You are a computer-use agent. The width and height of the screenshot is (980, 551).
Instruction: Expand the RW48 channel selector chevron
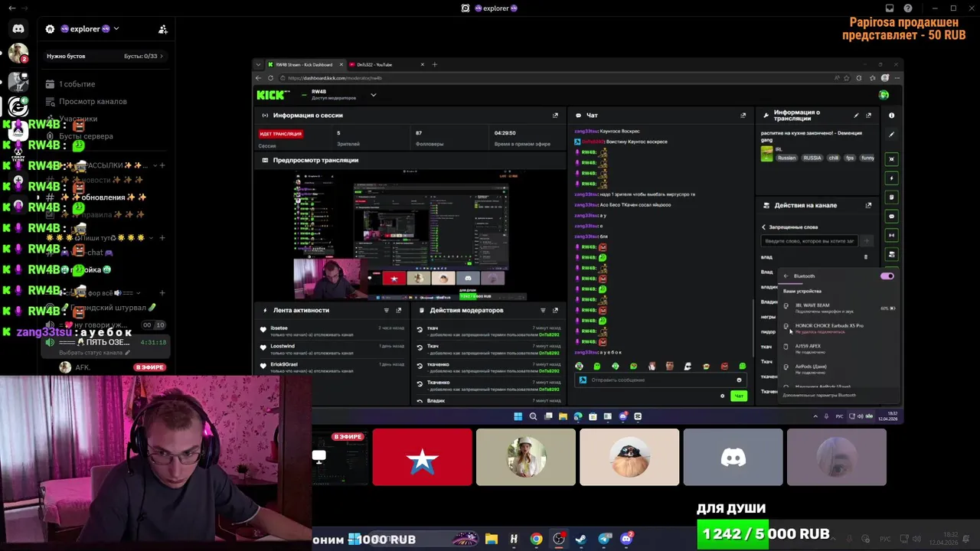point(374,95)
